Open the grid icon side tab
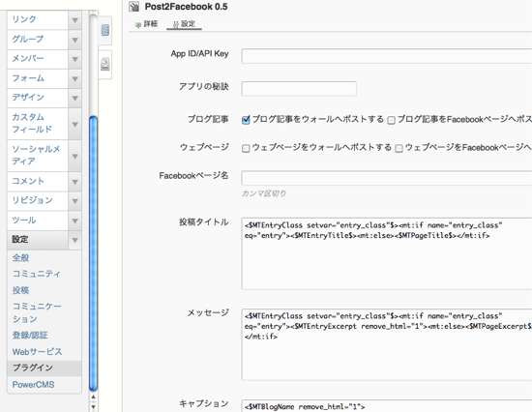Image resolution: width=532 pixels, height=412 pixels. (x=105, y=31)
